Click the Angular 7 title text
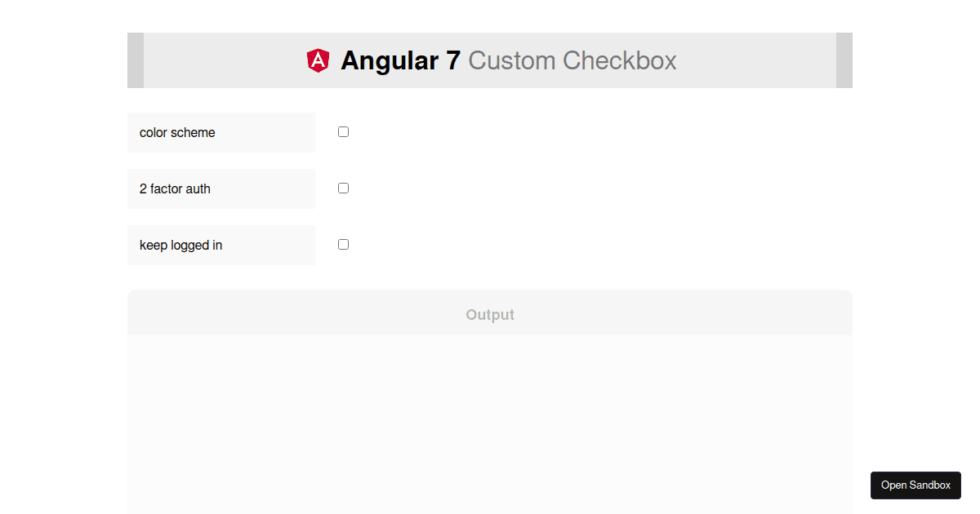Image resolution: width=980 pixels, height=514 pixels. (x=400, y=60)
